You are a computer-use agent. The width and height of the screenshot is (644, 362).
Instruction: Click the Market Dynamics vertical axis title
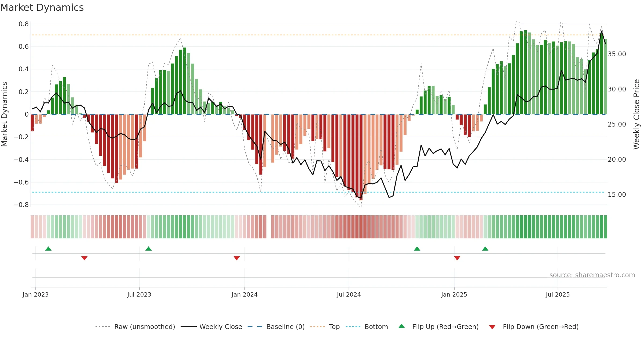coord(4,114)
